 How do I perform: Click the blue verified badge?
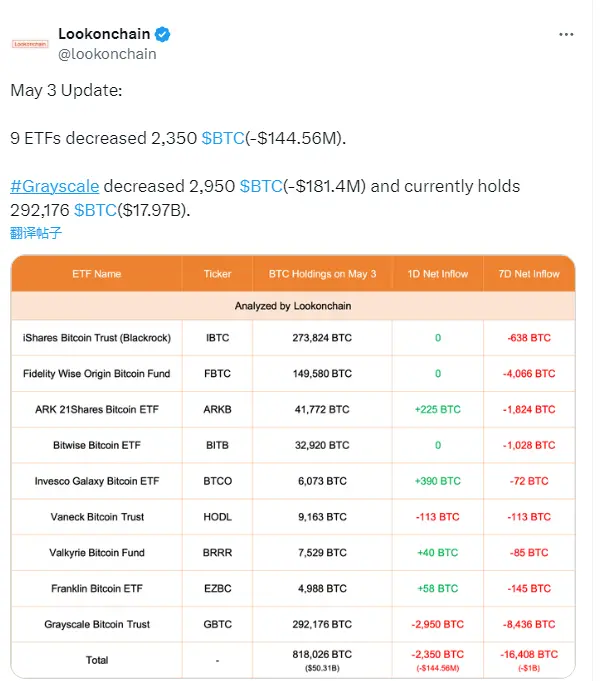point(163,34)
